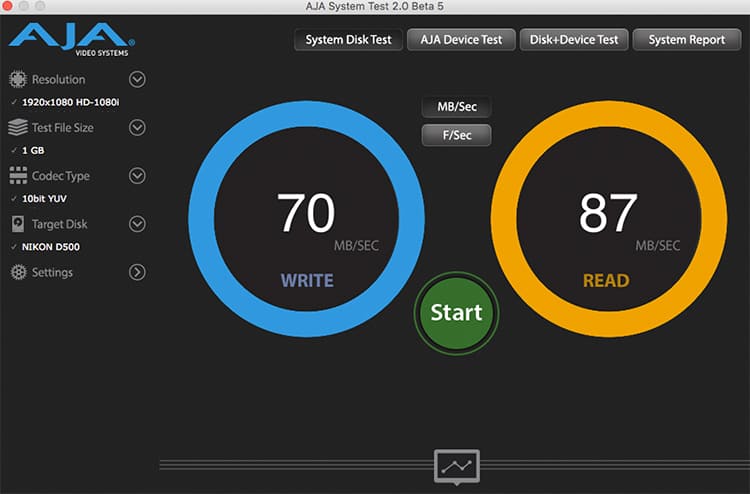The height and width of the screenshot is (494, 750).
Task: Expand the Resolution dropdown arrow
Action: tap(138, 79)
